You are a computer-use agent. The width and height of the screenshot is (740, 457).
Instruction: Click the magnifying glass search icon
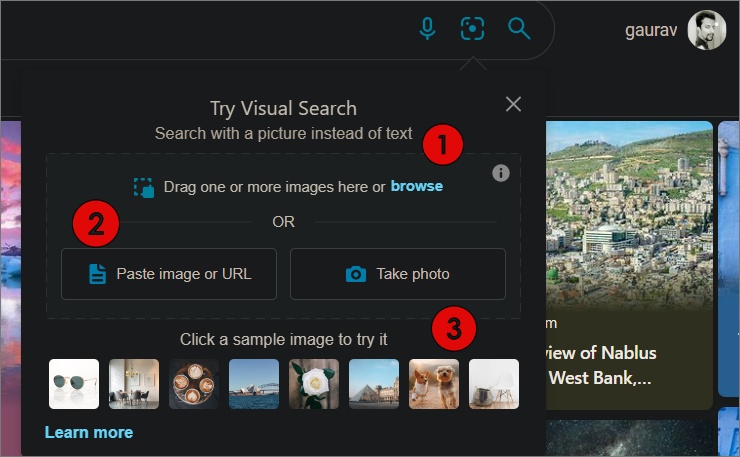(519, 29)
